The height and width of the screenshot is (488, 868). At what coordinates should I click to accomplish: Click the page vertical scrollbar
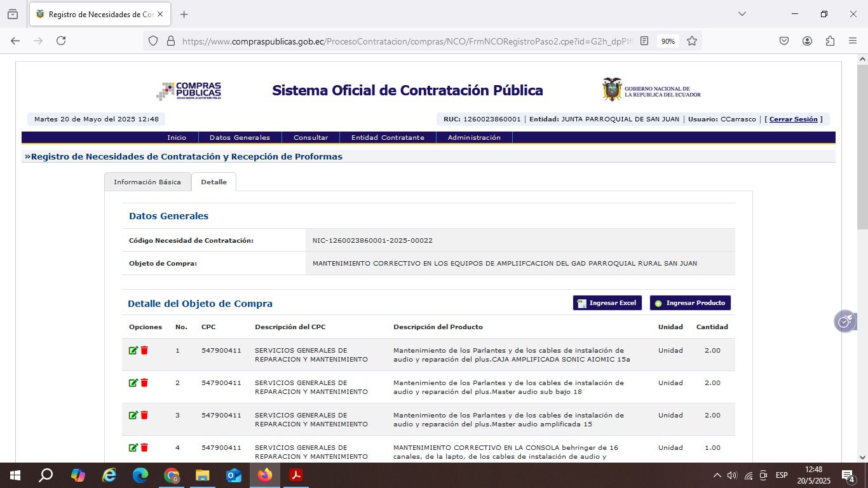tap(862, 254)
